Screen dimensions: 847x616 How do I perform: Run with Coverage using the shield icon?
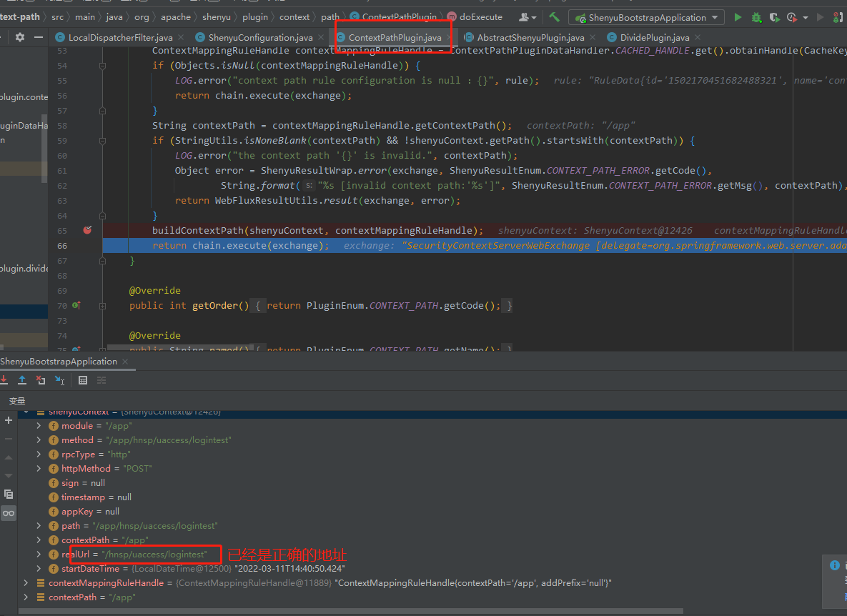pos(773,16)
